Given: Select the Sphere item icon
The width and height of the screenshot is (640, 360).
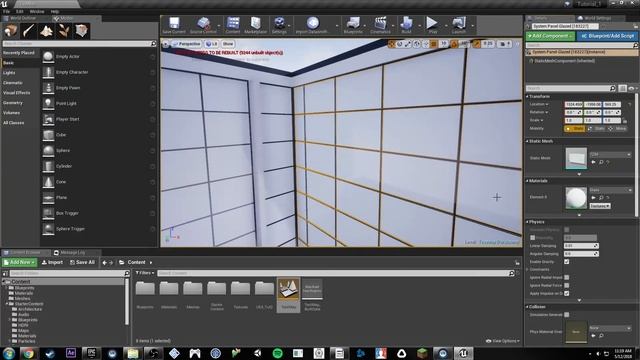Looking at the screenshot, I should click(x=48, y=151).
